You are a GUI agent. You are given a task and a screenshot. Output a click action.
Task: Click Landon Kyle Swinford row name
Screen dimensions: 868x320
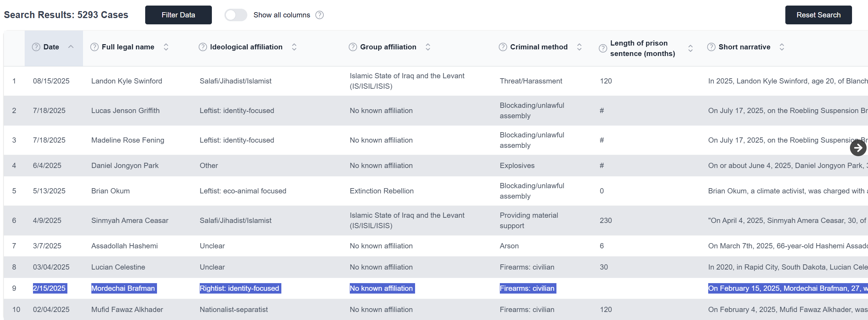127,81
